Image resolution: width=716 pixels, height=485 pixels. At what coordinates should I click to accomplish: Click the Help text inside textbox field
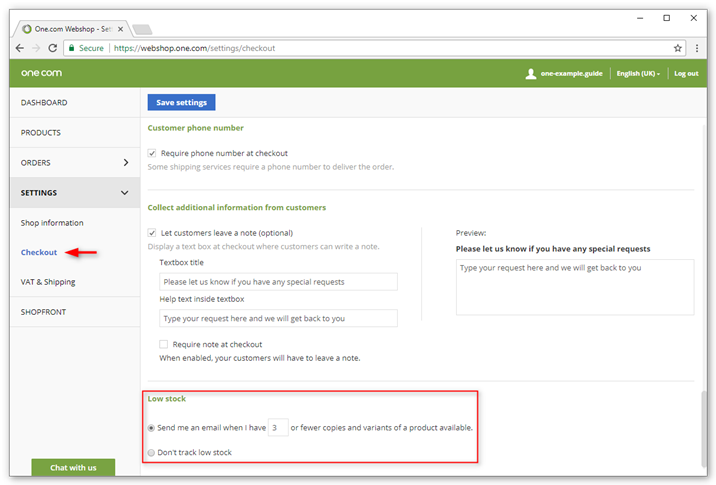278,318
